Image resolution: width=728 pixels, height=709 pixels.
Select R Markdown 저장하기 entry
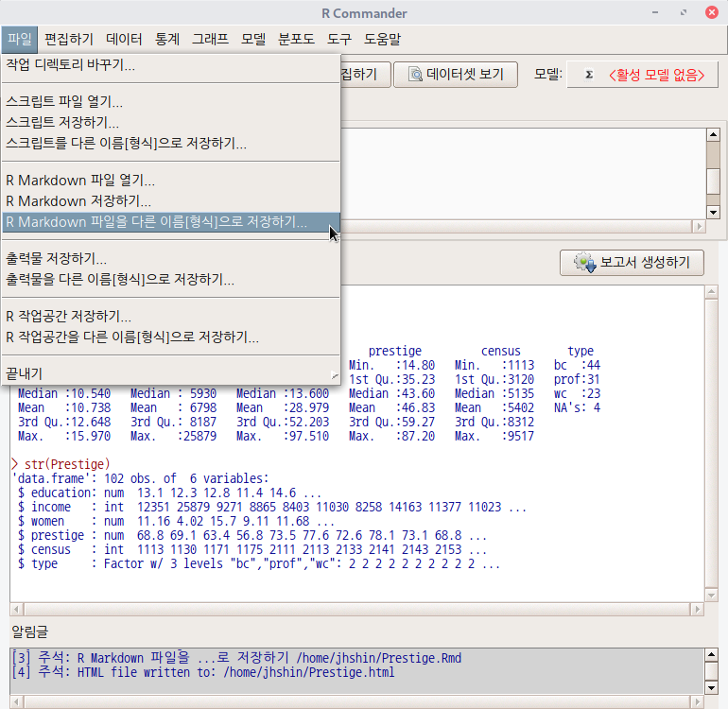point(171,200)
